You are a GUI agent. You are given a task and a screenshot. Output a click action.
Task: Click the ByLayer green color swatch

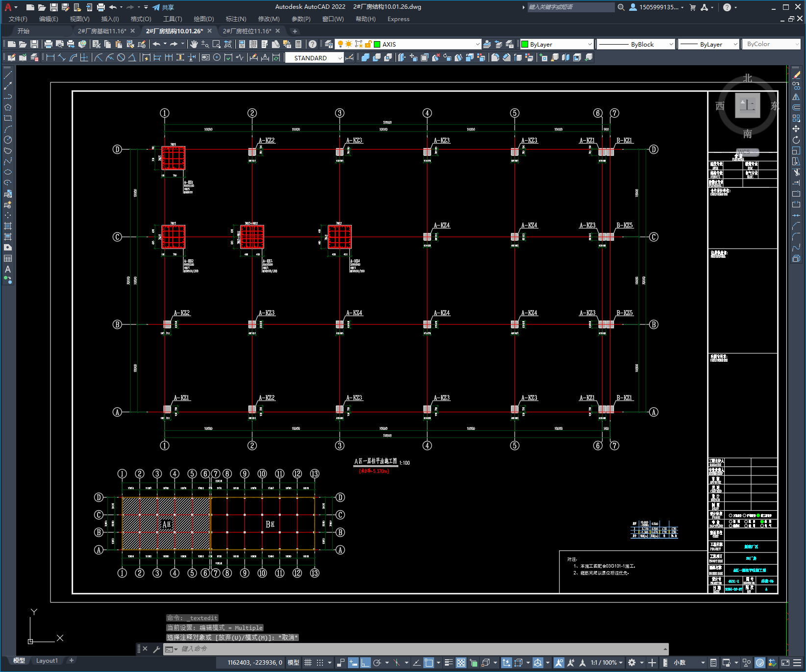pyautogui.click(x=525, y=44)
